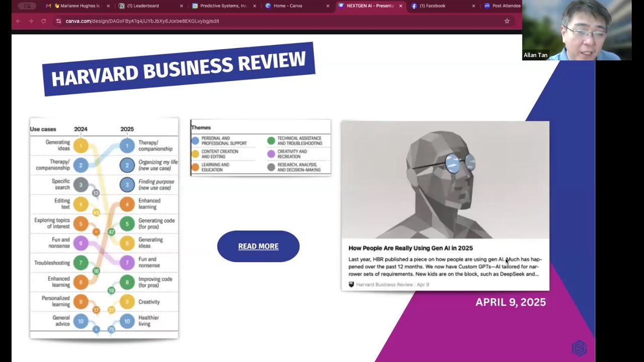Close the Marianne Hughes Gmail tab
Screen dimensions: 644x362
pyautogui.click(x=108, y=6)
